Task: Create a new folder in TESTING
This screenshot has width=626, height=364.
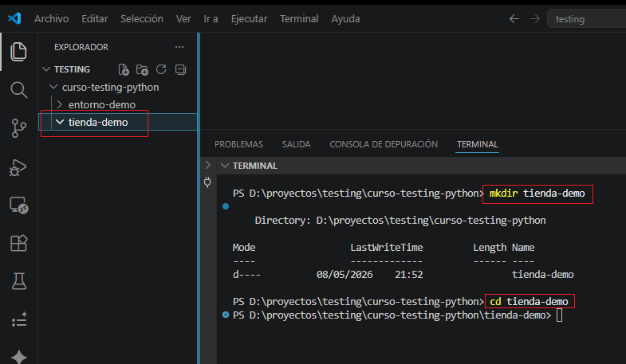Action: (142, 69)
